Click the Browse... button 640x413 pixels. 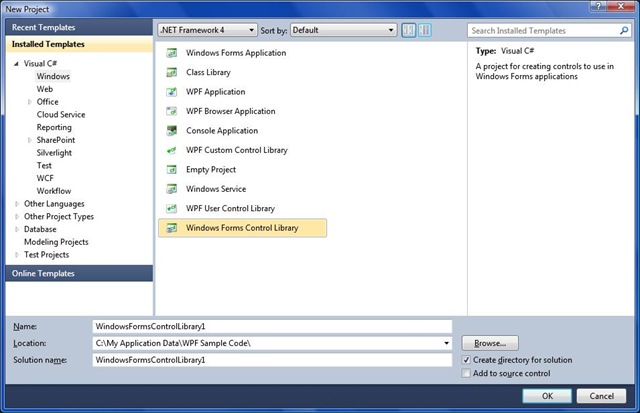pos(490,343)
